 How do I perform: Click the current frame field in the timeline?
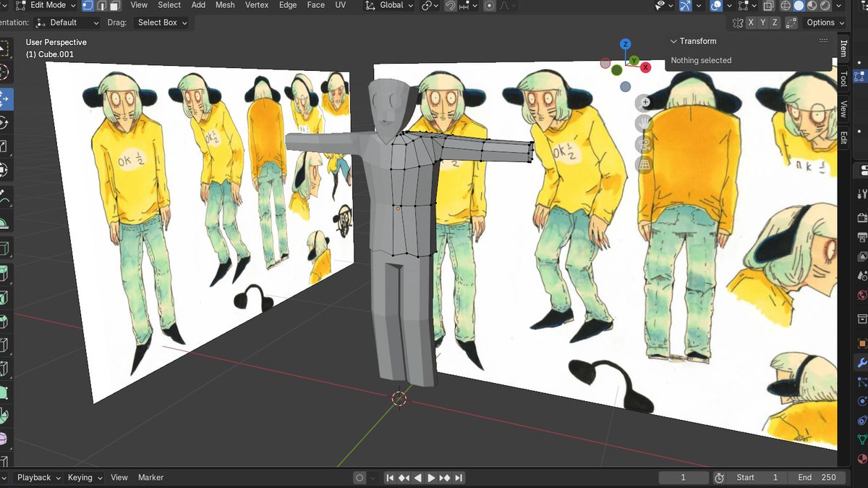coord(684,477)
